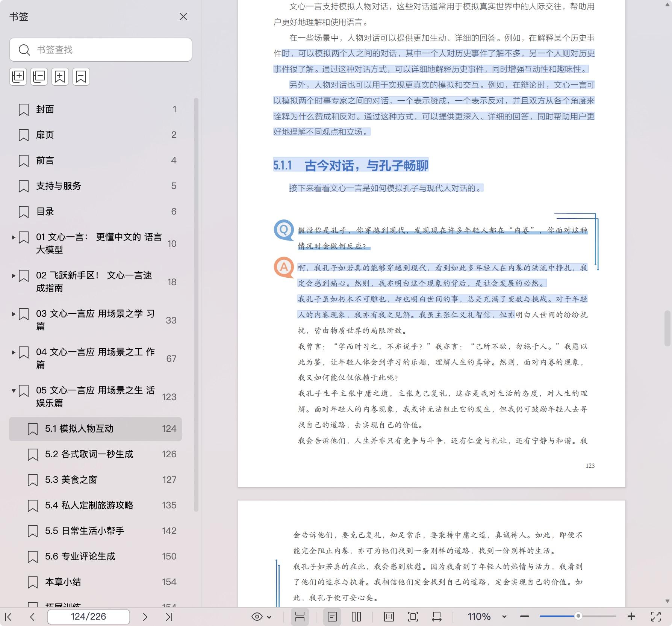672x626 pixels.
Task: Click the zoom slider handle
Action: point(578,616)
